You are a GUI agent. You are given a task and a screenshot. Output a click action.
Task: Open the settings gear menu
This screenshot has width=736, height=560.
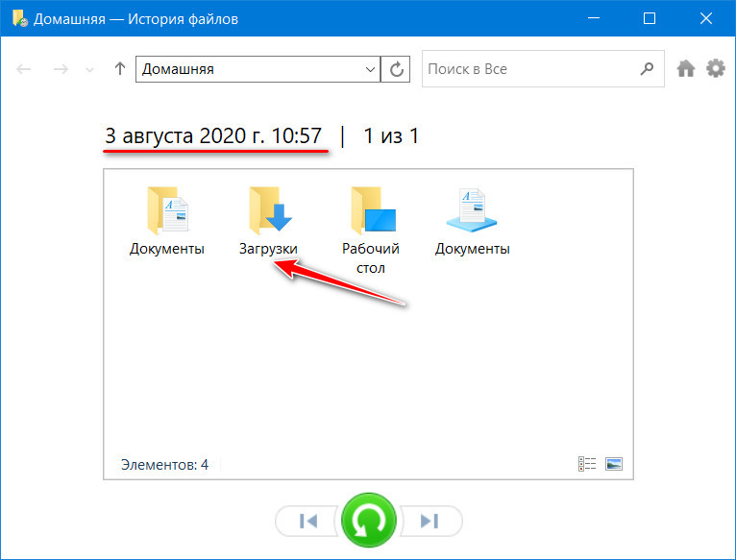click(x=716, y=68)
